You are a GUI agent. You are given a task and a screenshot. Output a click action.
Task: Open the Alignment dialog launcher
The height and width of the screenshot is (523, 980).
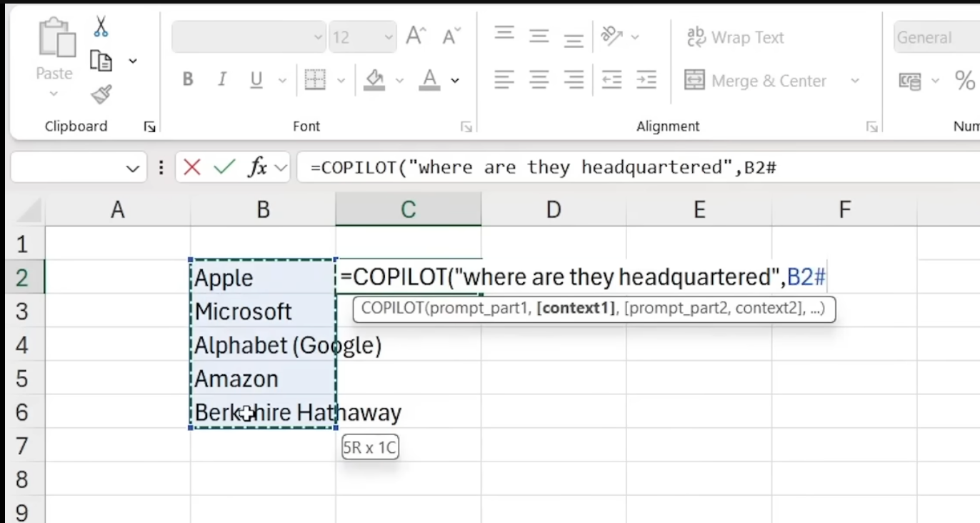coord(871,126)
